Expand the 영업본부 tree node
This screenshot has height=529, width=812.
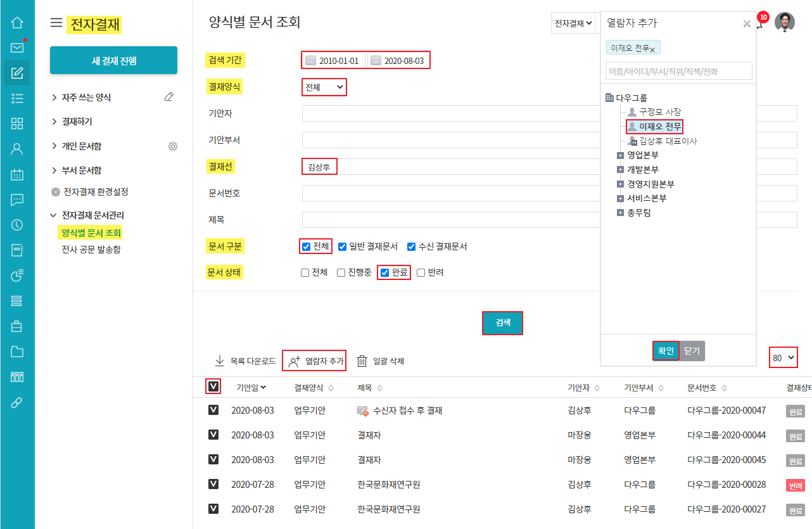click(x=621, y=155)
